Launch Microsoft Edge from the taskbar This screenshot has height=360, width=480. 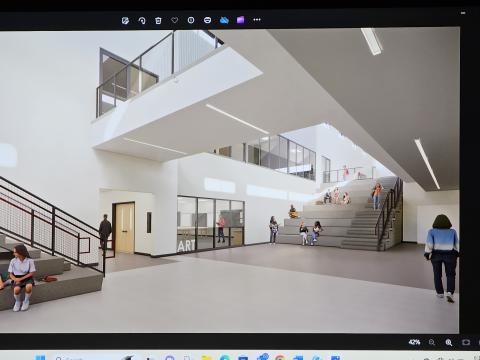pyautogui.click(x=225, y=358)
